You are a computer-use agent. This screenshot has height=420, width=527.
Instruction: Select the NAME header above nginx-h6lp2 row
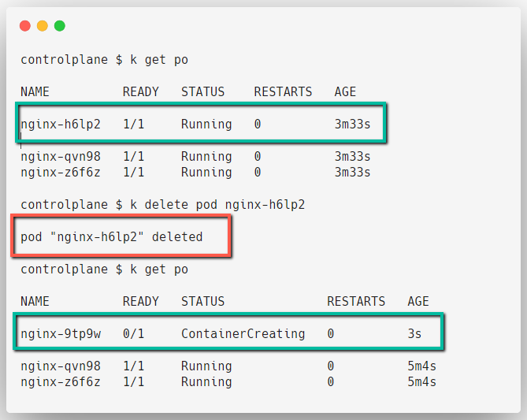pyautogui.click(x=35, y=92)
